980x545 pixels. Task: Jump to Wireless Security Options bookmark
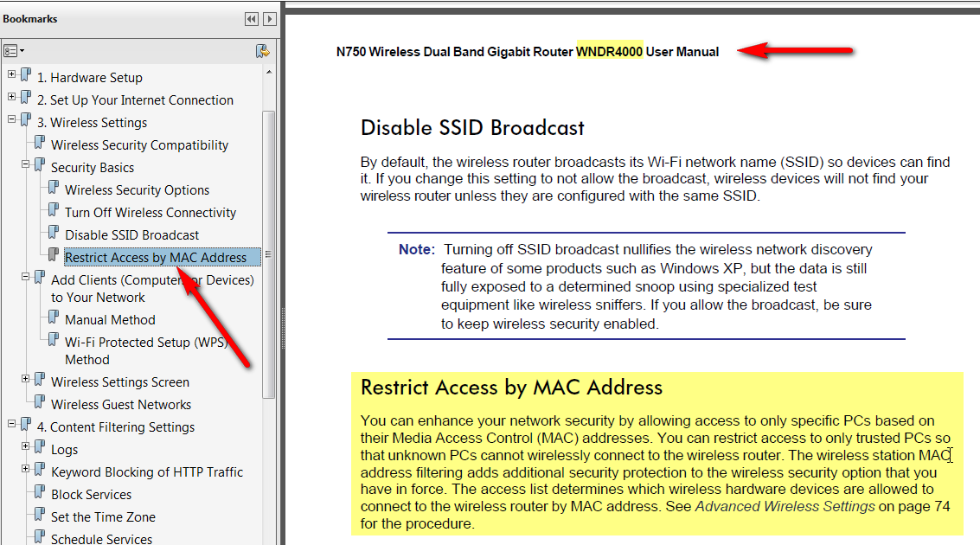click(x=137, y=190)
